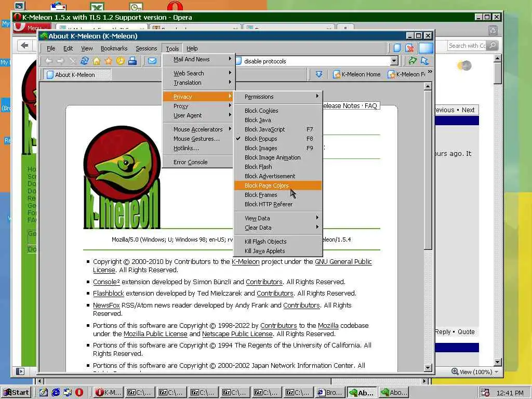Screen dimensions: 532x399
Task: Toggle Block Java
Action: (x=278, y=120)
